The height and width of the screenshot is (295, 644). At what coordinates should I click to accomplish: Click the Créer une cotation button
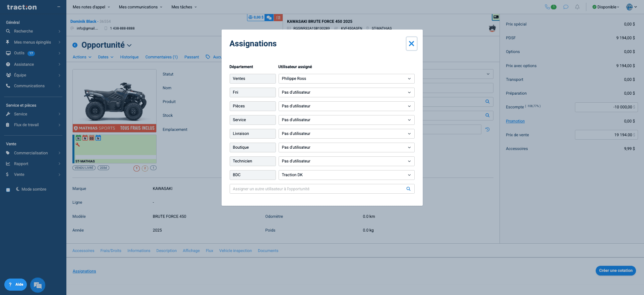coord(616,271)
